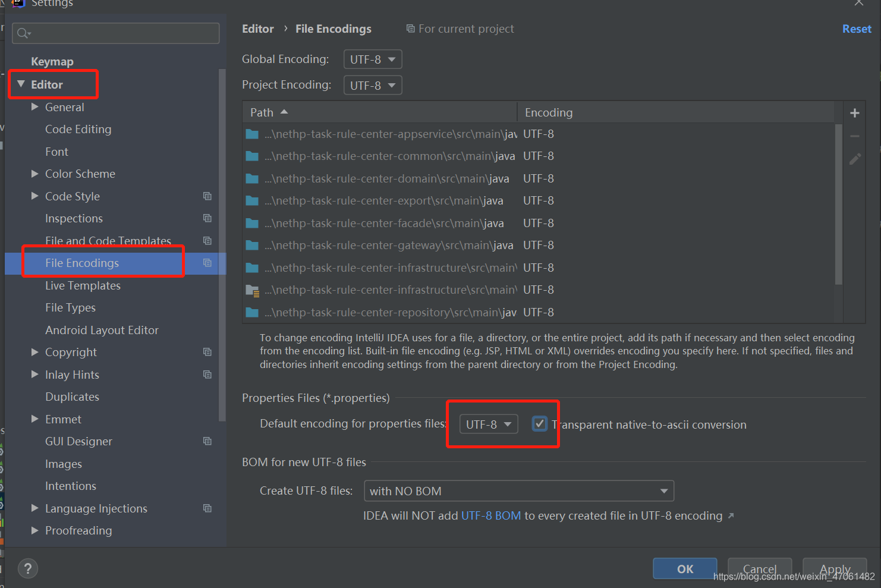Screen dimensions: 881x588
Task: Click the add path plus icon
Action: point(854,113)
